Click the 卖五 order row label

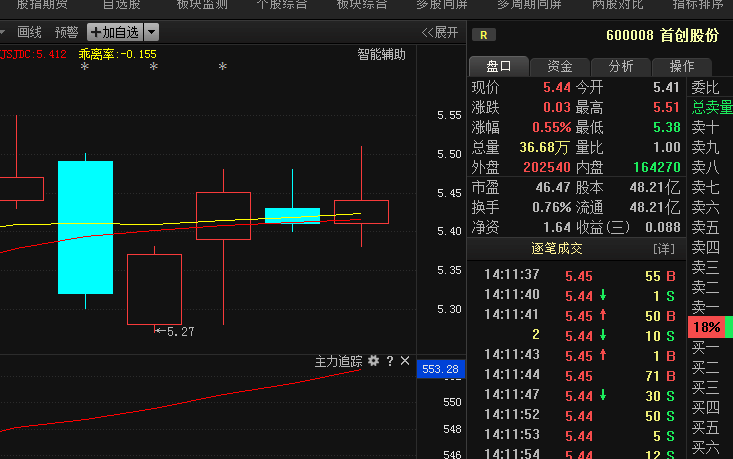705,228
